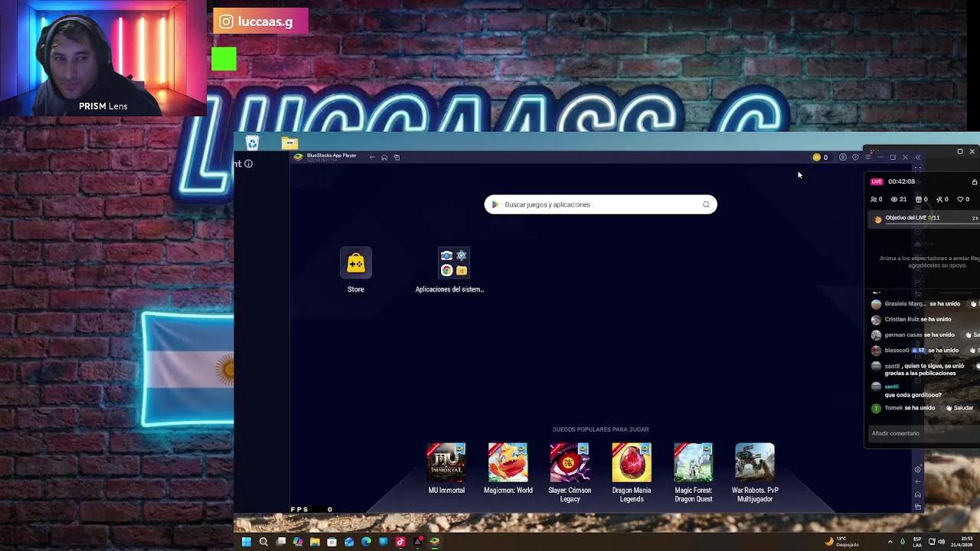The width and height of the screenshot is (980, 551).
Task: Launch MU Immortal from popular games
Action: pyautogui.click(x=446, y=462)
